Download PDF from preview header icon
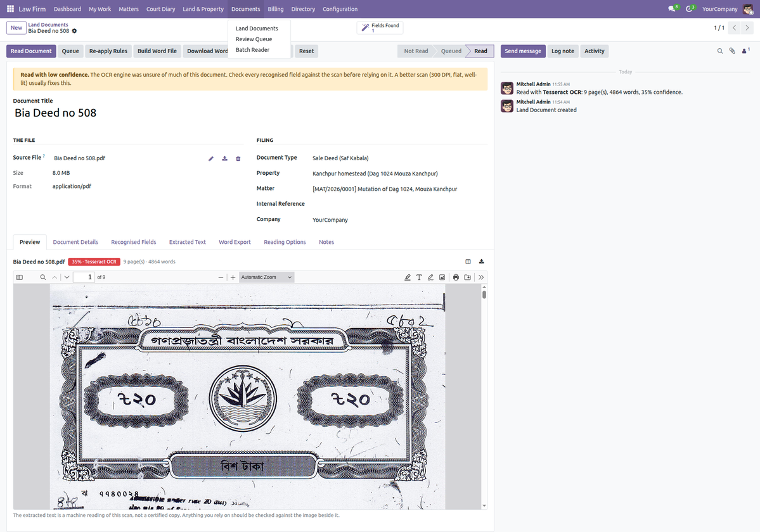760x532 pixels. click(481, 262)
